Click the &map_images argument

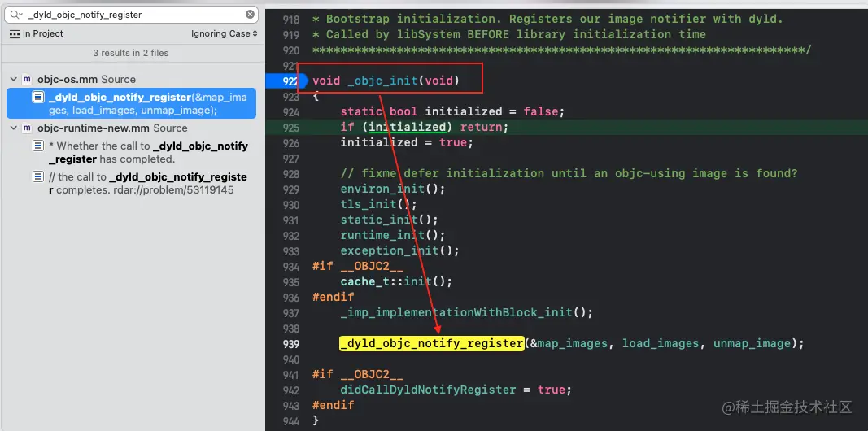point(569,344)
